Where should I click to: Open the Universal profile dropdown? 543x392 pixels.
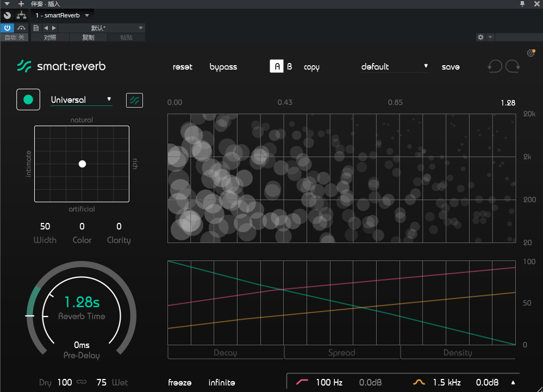click(82, 99)
